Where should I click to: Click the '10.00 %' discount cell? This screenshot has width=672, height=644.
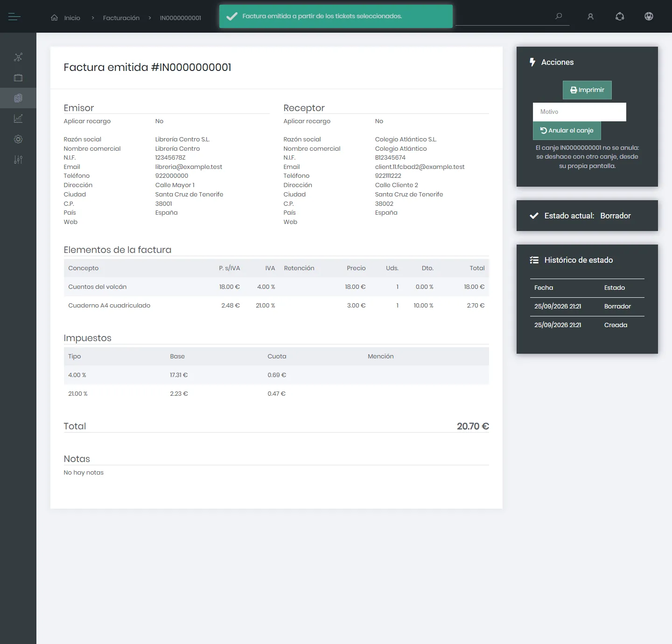click(423, 306)
